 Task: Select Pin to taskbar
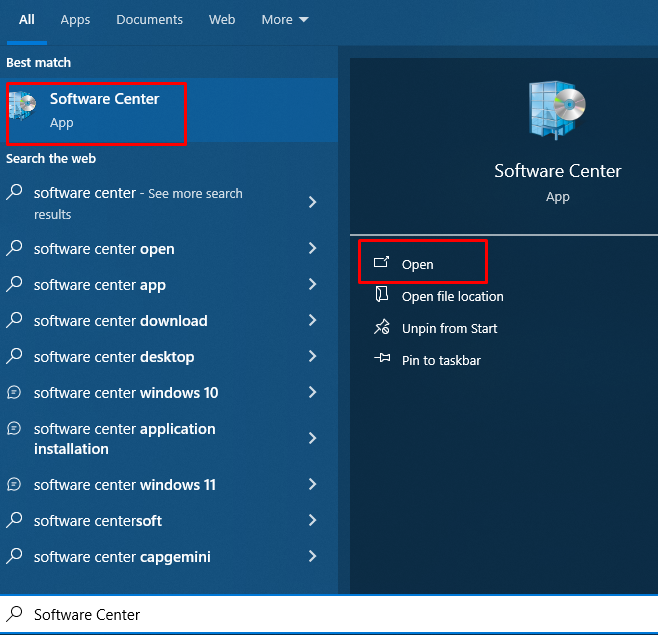point(441,361)
